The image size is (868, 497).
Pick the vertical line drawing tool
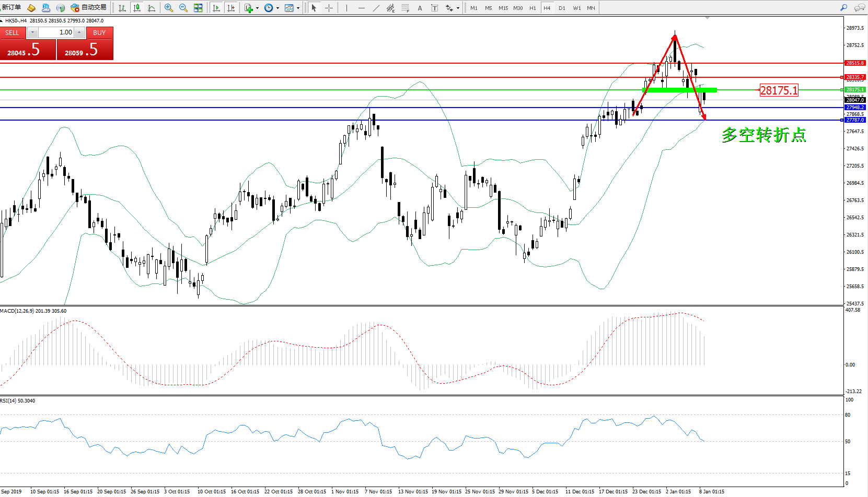tap(346, 8)
